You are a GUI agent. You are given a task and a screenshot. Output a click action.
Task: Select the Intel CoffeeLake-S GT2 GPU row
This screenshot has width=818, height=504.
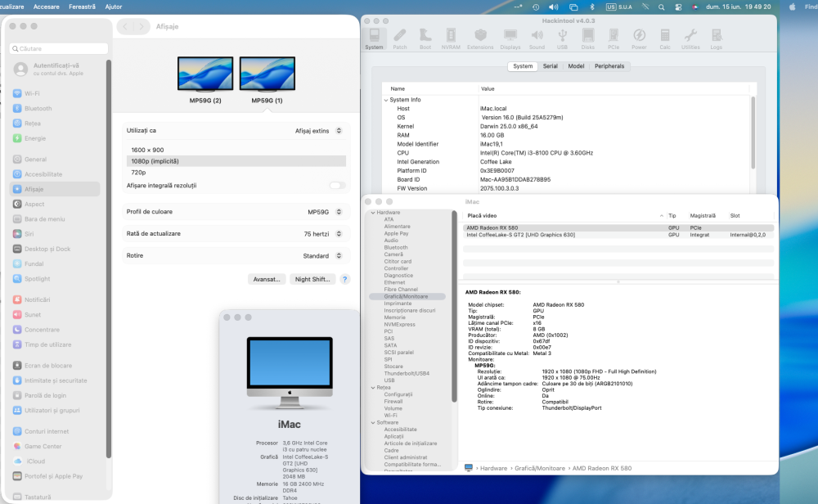618,235
